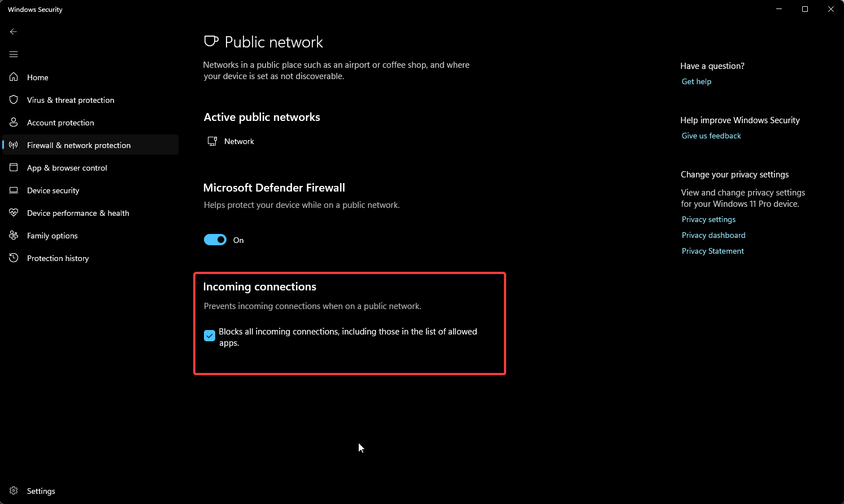Image resolution: width=844 pixels, height=504 pixels.
Task: Click the Family options people icon
Action: pos(14,235)
